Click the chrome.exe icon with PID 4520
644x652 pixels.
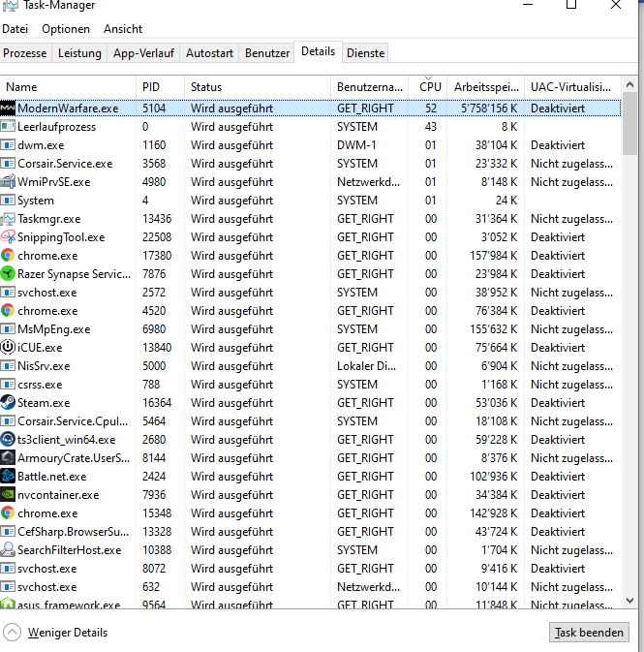tap(8, 311)
